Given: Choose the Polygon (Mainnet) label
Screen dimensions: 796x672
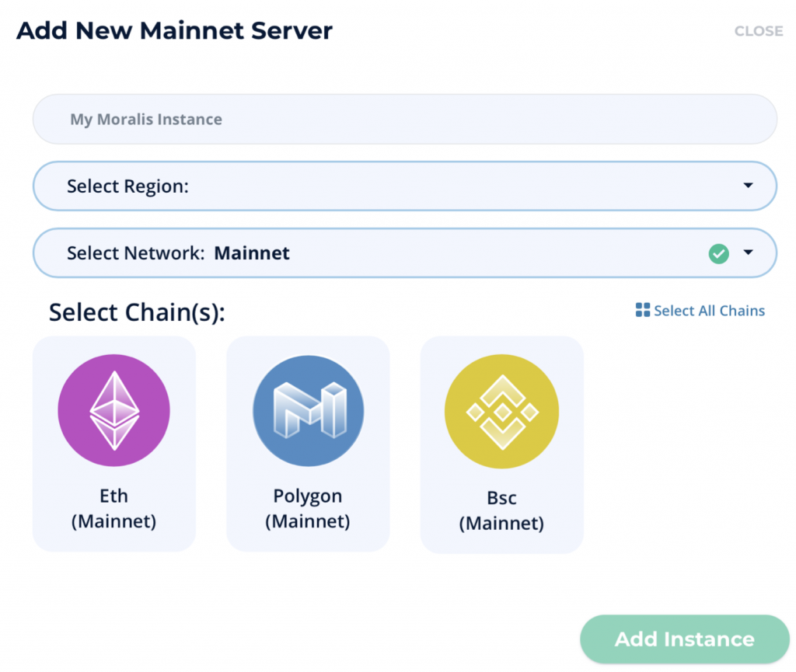Looking at the screenshot, I should point(308,508).
